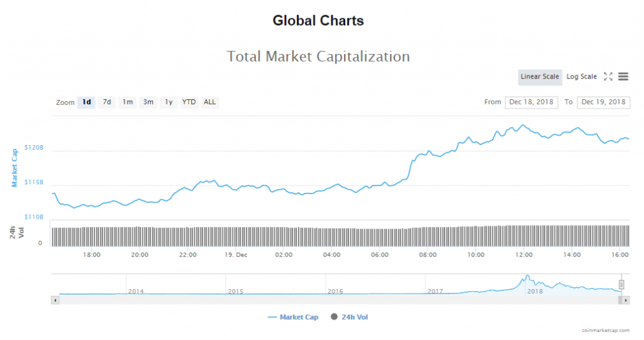
Task: Show ALL time range
Action: pos(209,102)
